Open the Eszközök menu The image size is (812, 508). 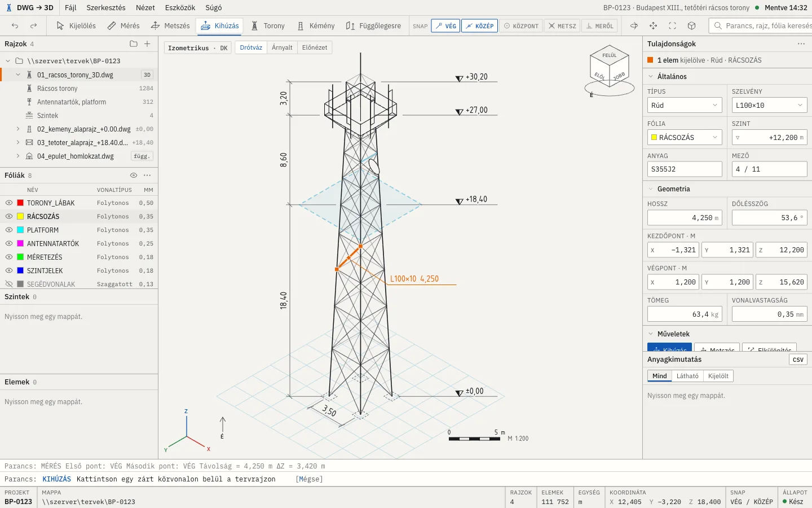[x=180, y=8]
